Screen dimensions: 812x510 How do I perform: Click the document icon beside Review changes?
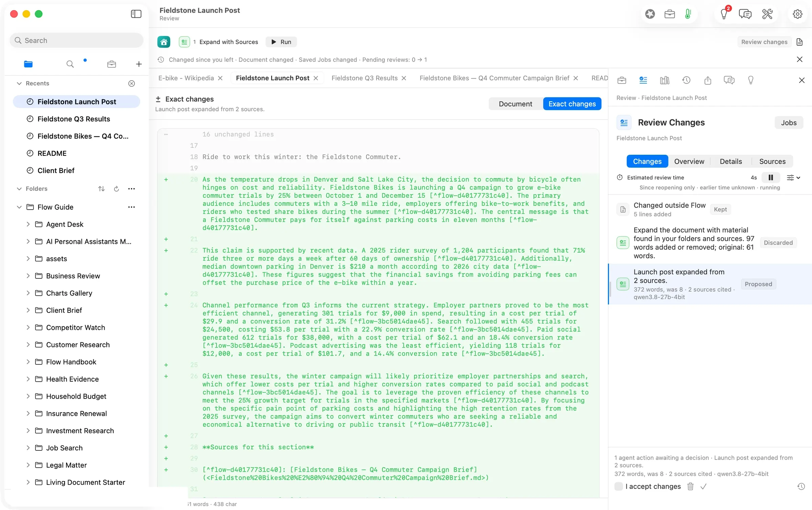click(x=799, y=42)
